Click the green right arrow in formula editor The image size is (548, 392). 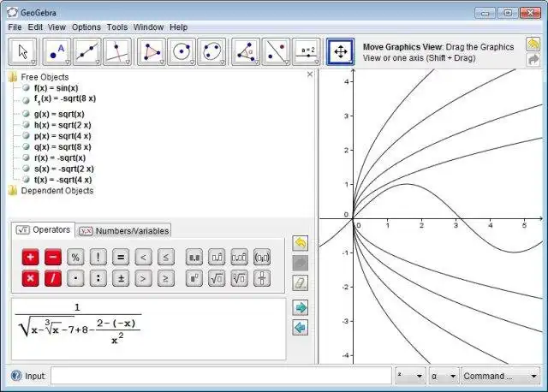point(301,307)
